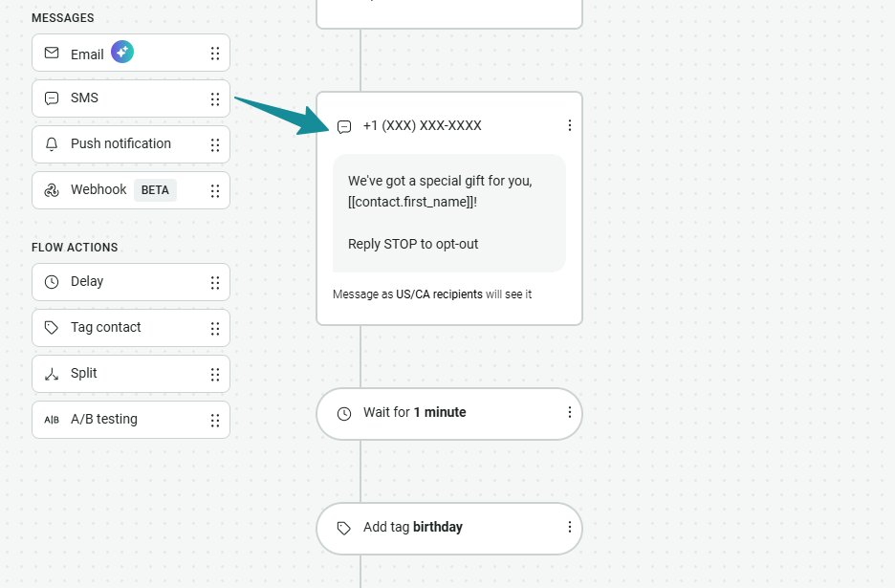Click the drag handle beside SMS

pos(216,98)
